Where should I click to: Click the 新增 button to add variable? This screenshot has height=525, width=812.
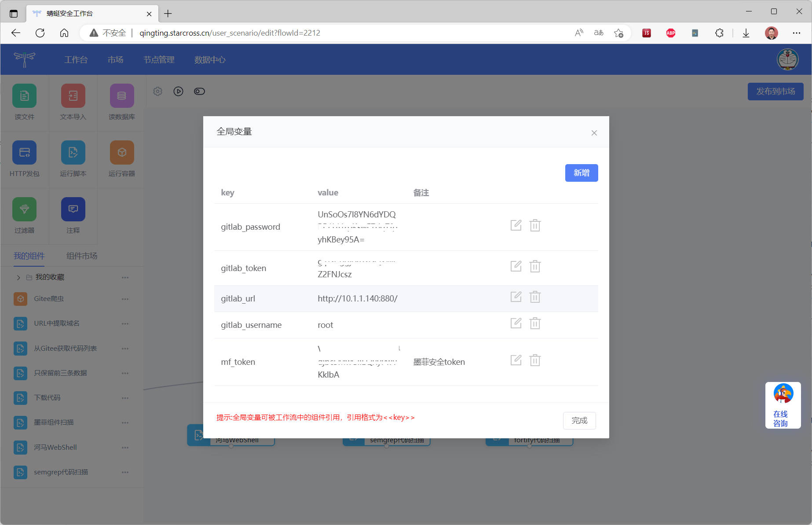click(581, 173)
